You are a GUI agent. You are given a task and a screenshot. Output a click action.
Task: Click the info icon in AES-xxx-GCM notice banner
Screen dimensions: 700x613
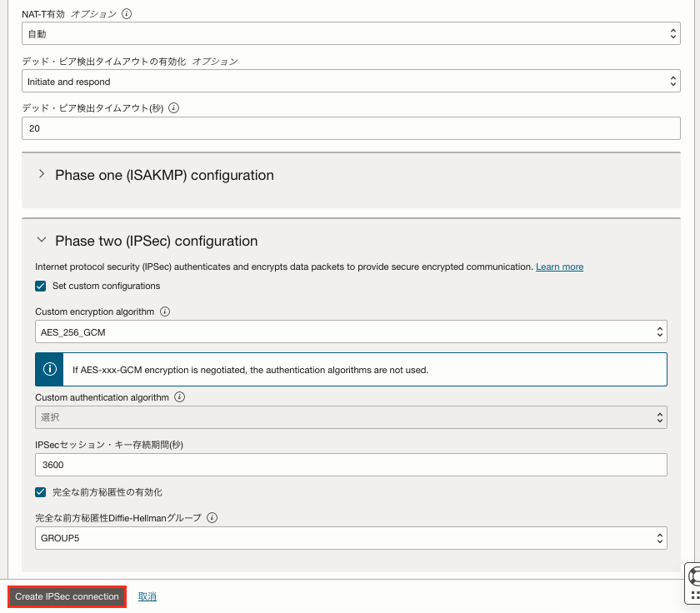point(49,370)
